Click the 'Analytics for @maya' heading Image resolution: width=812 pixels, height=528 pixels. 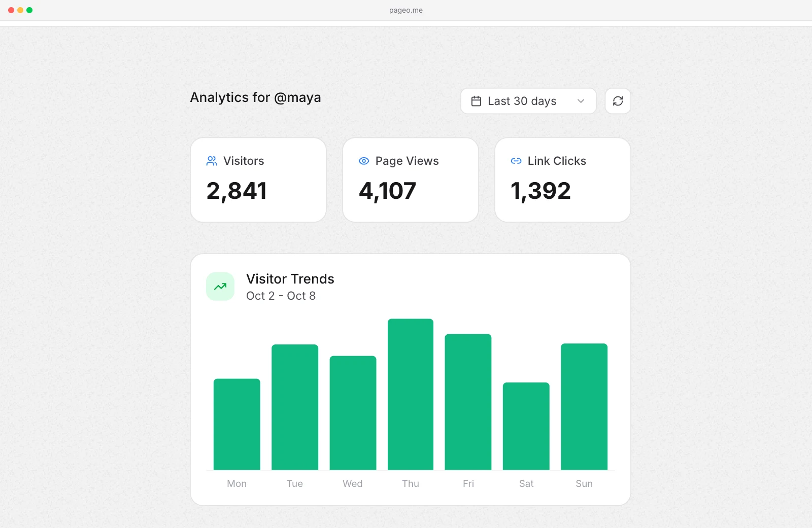tap(255, 97)
